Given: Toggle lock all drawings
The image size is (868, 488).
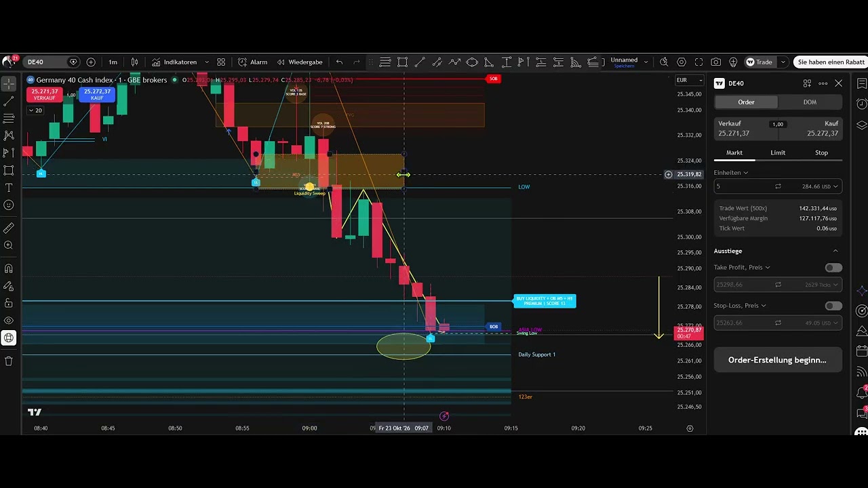Looking at the screenshot, I should pyautogui.click(x=9, y=303).
